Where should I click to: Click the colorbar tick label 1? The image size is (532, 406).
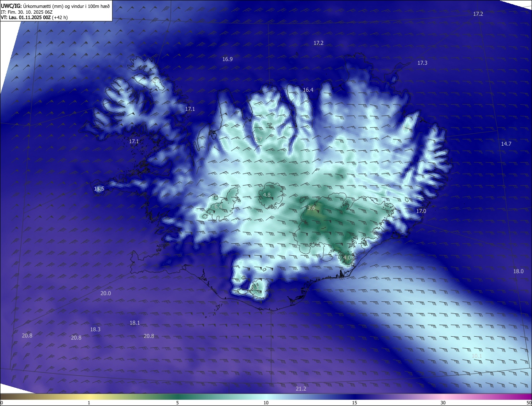89,403
